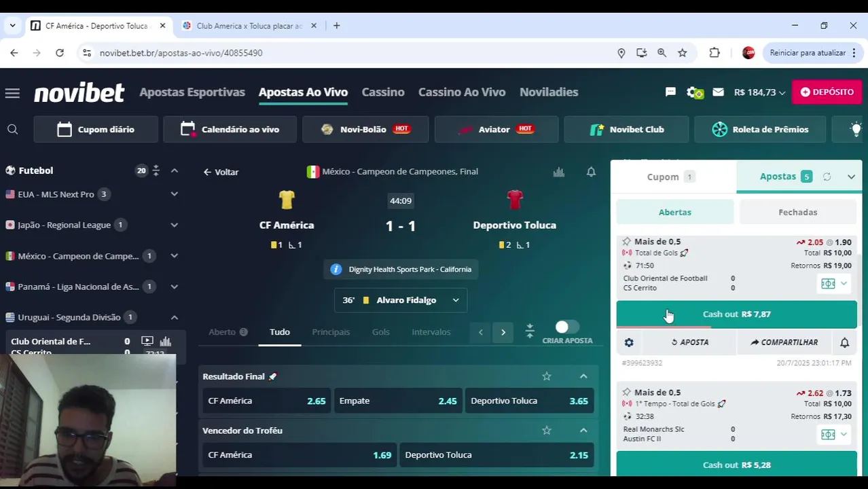Open Calendário ao vivo
The height and width of the screenshot is (489, 868).
click(230, 129)
